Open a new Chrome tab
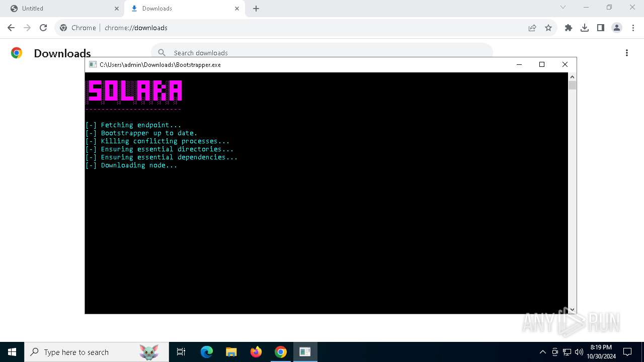This screenshot has width=644, height=362. click(256, 9)
